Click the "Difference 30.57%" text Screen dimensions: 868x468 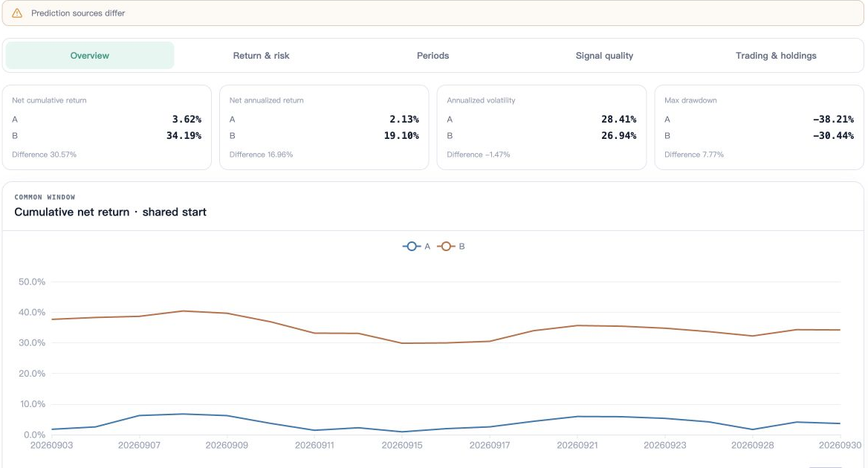point(45,155)
